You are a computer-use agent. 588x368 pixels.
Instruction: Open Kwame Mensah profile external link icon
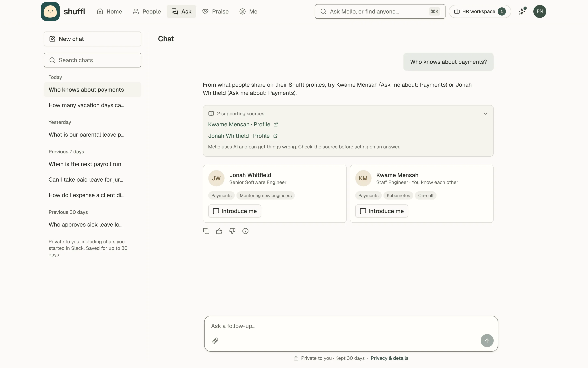click(x=276, y=125)
